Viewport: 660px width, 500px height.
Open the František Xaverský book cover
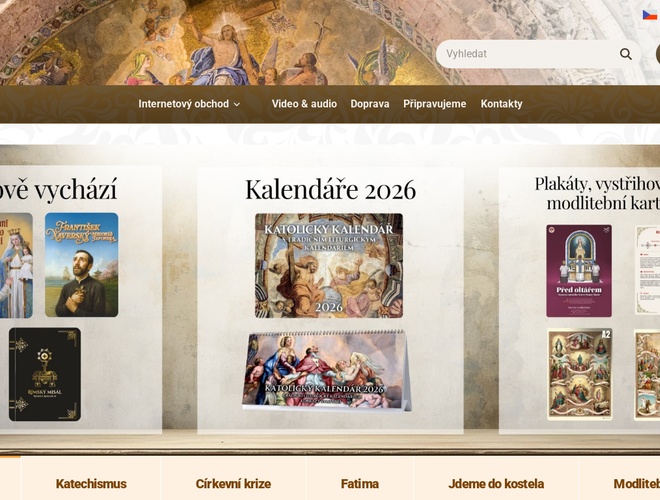coord(82,265)
